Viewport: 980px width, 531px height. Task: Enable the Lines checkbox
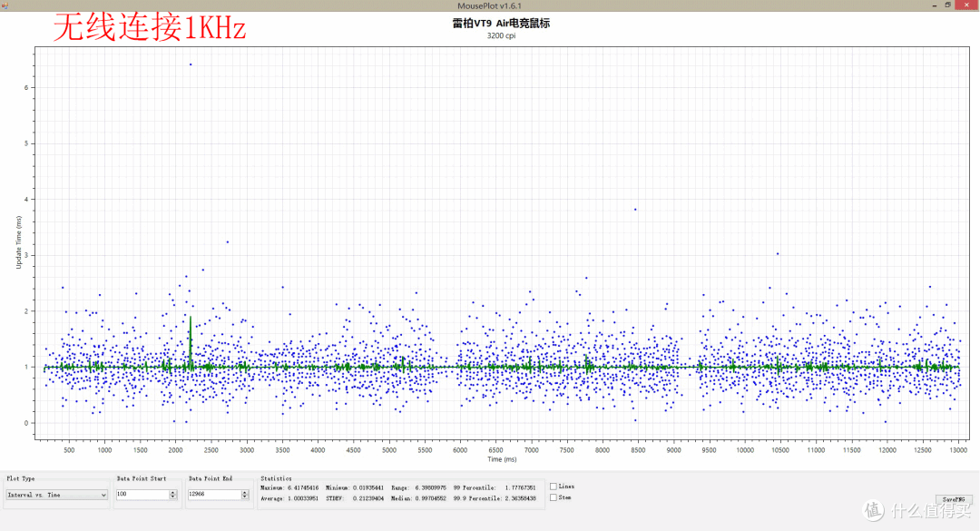(554, 486)
